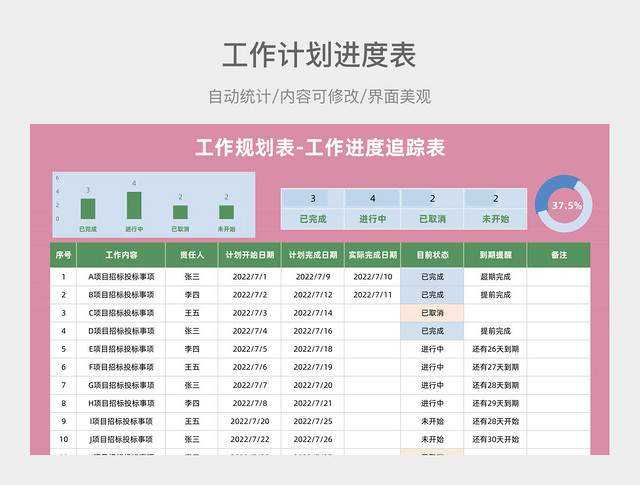
Task: Click the page heading 工作计划进度表
Action: click(x=319, y=55)
